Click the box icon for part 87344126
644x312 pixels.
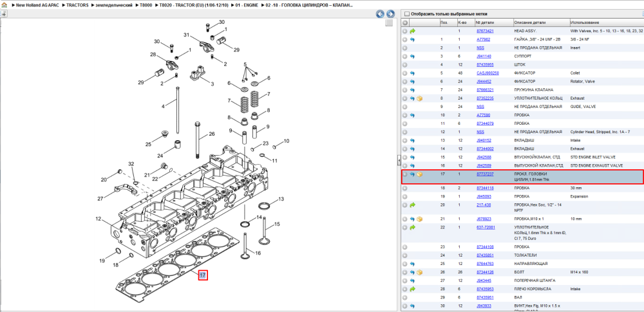pyautogui.click(x=420, y=272)
